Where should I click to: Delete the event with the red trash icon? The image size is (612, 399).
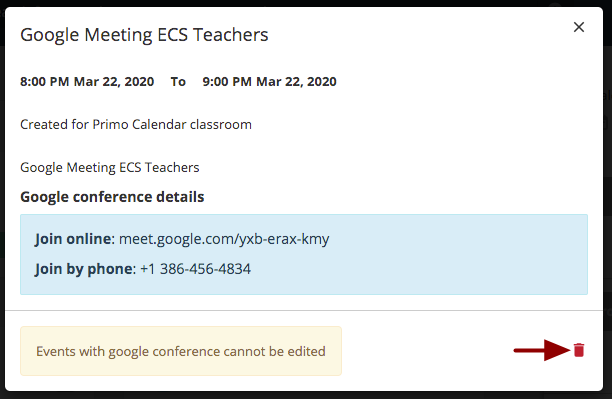point(579,350)
